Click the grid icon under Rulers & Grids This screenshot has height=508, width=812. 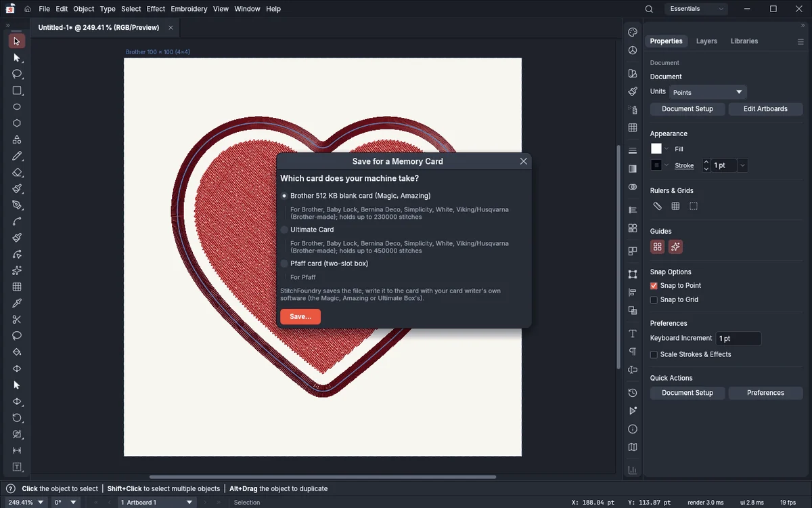675,207
